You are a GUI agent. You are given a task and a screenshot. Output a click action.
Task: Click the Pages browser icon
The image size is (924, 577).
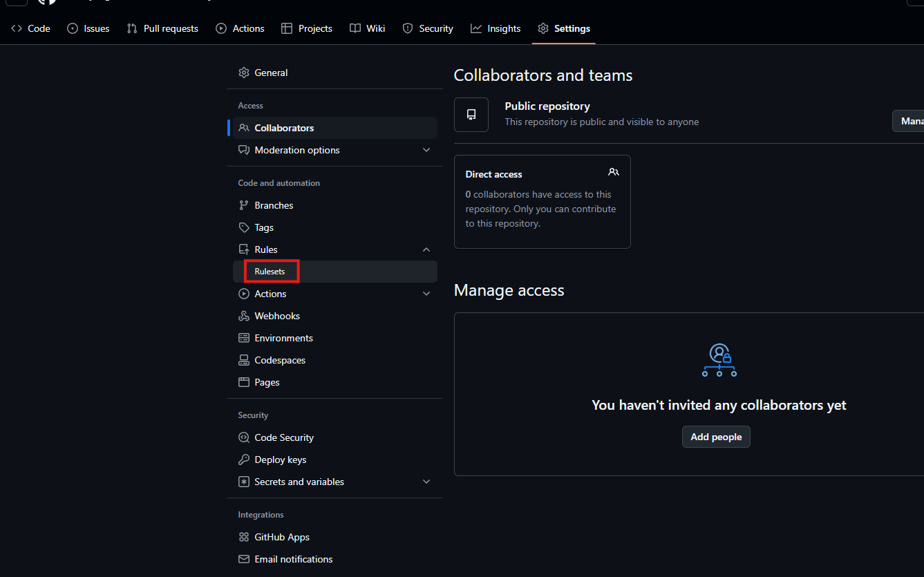[x=243, y=382]
